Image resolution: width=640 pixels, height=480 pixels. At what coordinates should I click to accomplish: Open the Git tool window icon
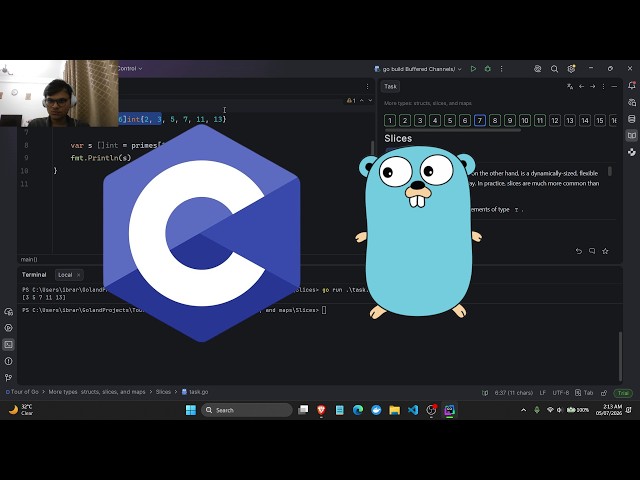(9, 378)
